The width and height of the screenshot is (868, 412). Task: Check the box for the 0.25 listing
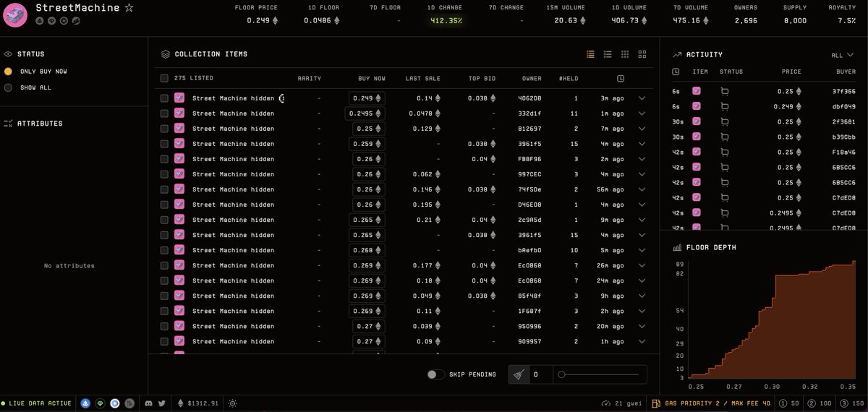(x=164, y=129)
